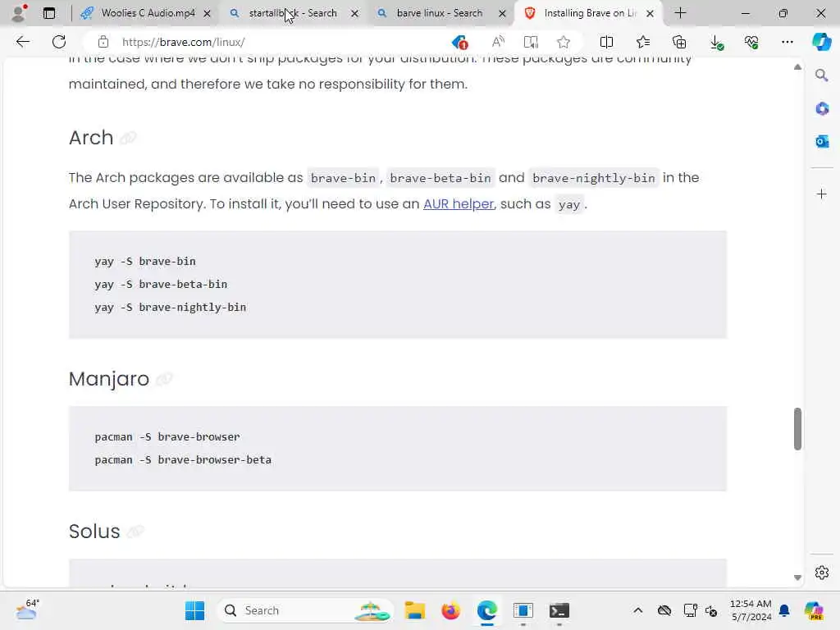Copy anchor link next to Solus heading
The height and width of the screenshot is (630, 840).
coord(135,532)
